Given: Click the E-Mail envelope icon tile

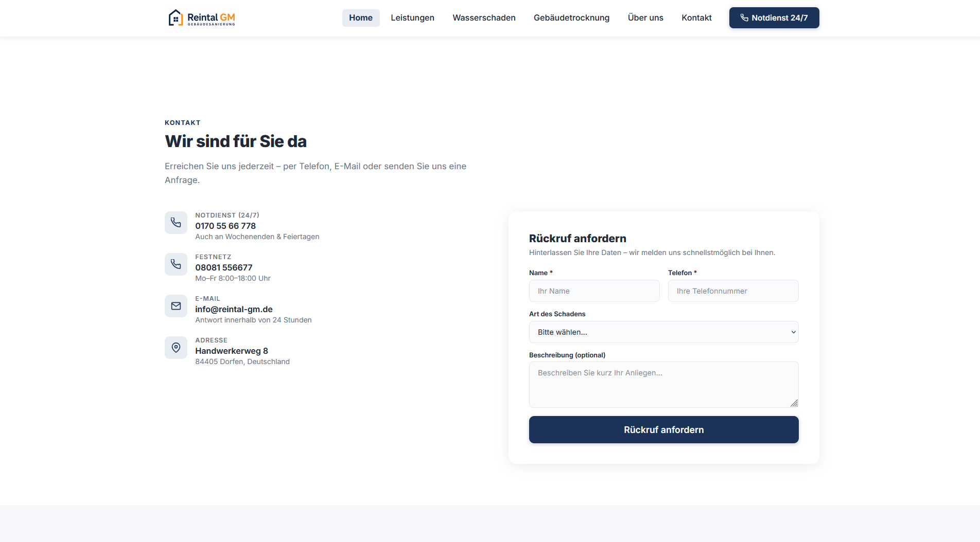Looking at the screenshot, I should pos(176,306).
